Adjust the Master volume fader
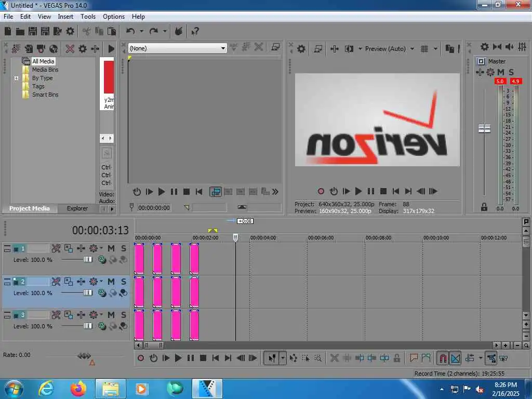The width and height of the screenshot is (532, 399). coord(484,129)
